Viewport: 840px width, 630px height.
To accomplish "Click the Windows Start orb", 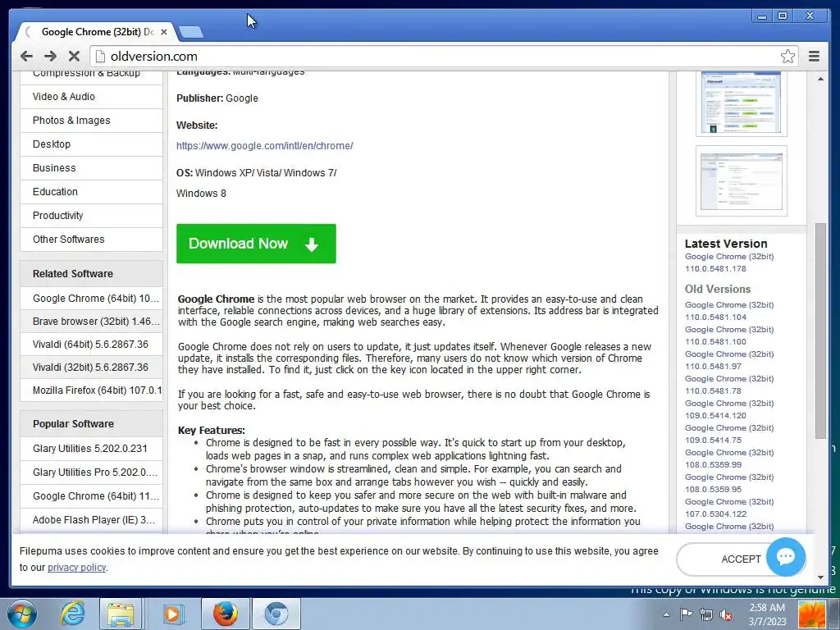I will point(22,614).
